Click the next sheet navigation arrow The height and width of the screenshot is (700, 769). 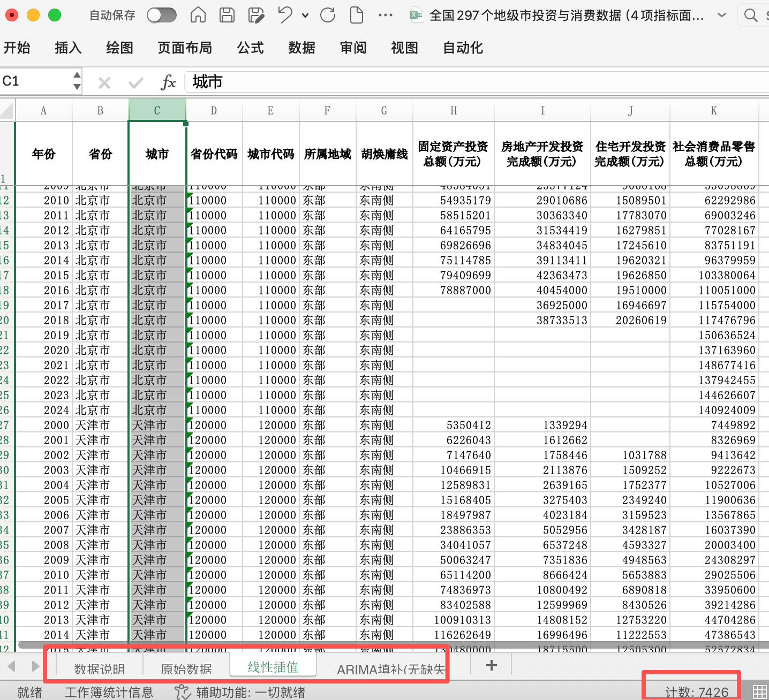(x=35, y=666)
